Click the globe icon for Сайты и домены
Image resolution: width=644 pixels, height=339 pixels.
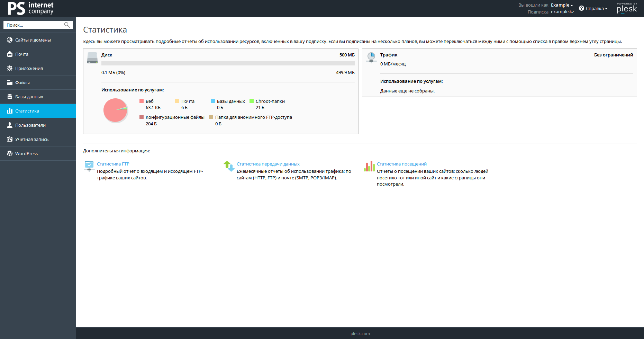click(10, 40)
